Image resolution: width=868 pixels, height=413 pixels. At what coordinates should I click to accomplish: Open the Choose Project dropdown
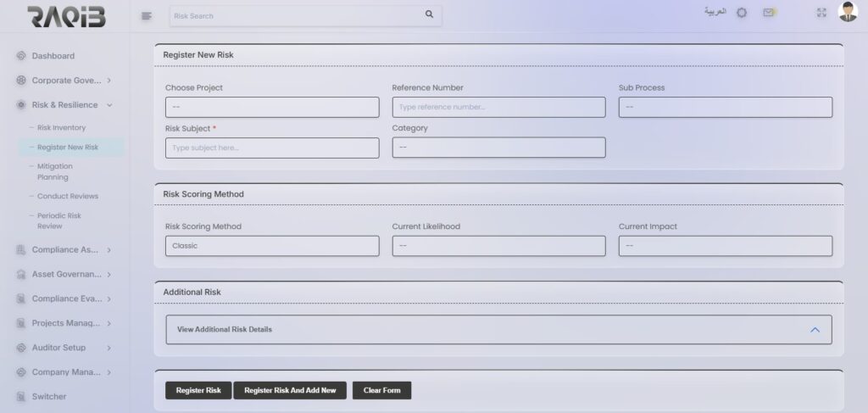click(272, 108)
